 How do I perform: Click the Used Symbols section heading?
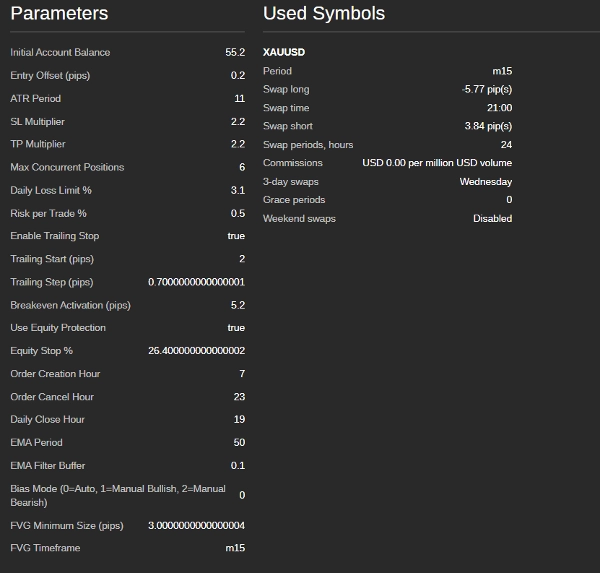[x=323, y=14]
